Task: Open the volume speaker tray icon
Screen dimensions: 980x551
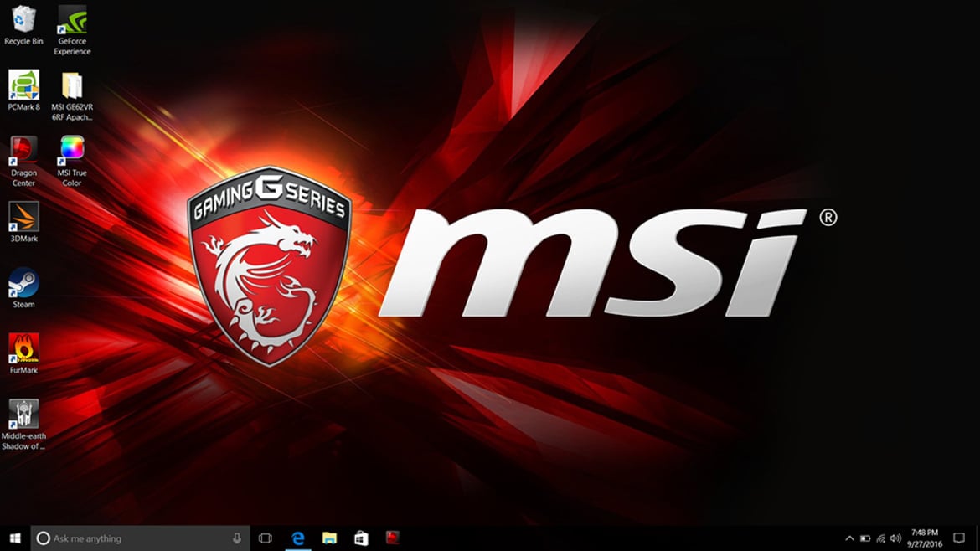Action: tap(895, 538)
